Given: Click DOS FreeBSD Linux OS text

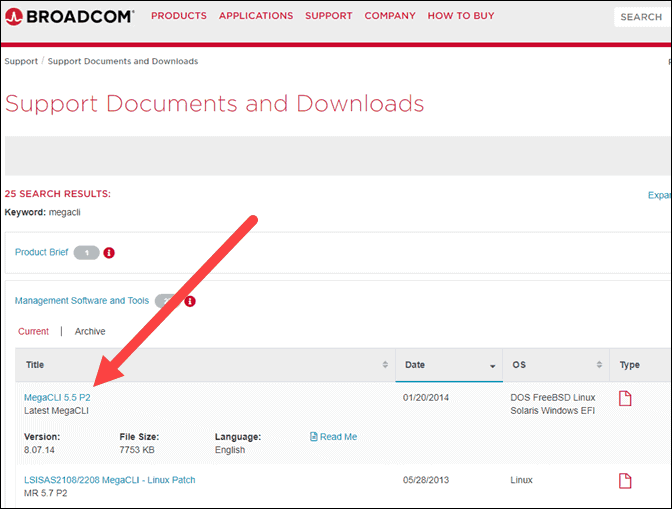Looking at the screenshot, I should 552,398.
